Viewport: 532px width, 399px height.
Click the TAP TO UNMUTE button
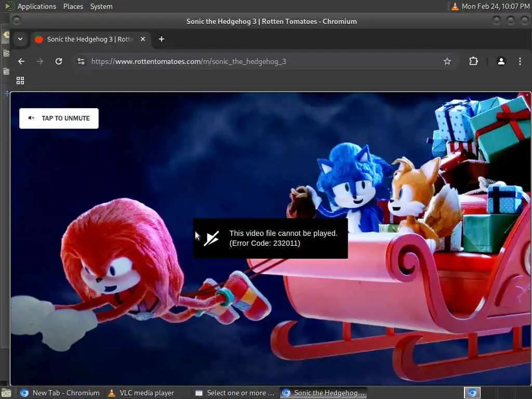click(x=59, y=118)
